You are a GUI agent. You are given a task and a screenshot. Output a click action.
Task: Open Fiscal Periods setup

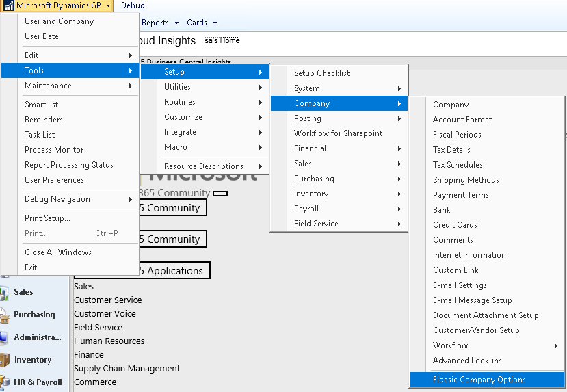click(487, 135)
